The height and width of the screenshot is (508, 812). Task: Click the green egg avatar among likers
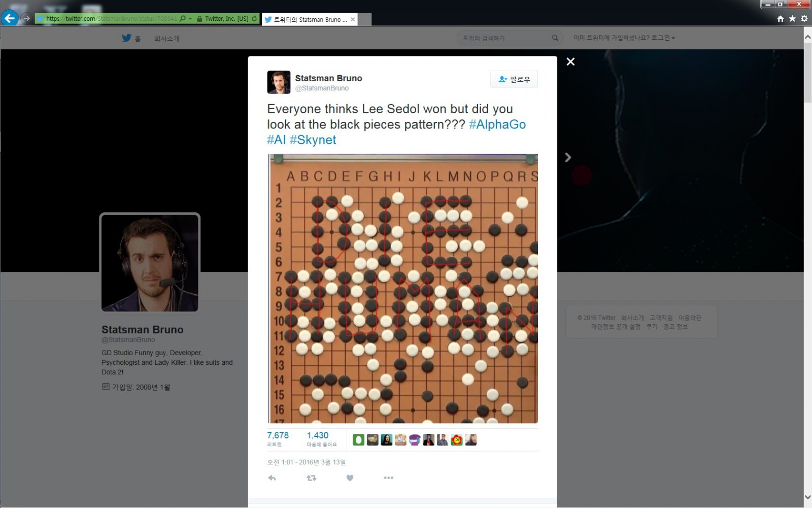pos(358,440)
